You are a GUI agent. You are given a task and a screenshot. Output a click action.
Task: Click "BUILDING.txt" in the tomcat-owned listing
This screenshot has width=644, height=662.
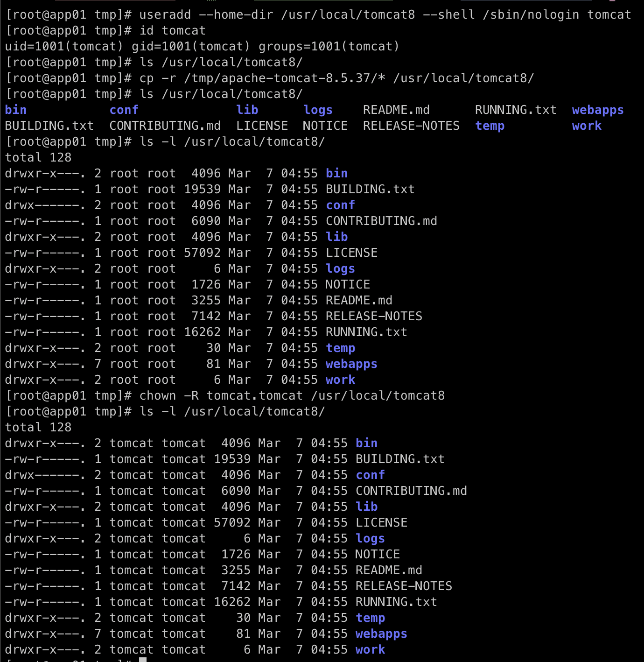(400, 459)
